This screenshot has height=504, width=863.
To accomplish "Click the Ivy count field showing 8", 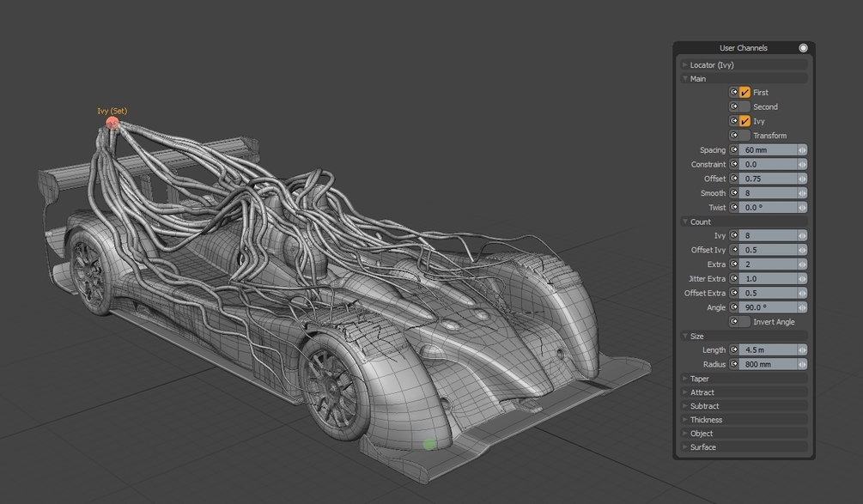I will (768, 235).
